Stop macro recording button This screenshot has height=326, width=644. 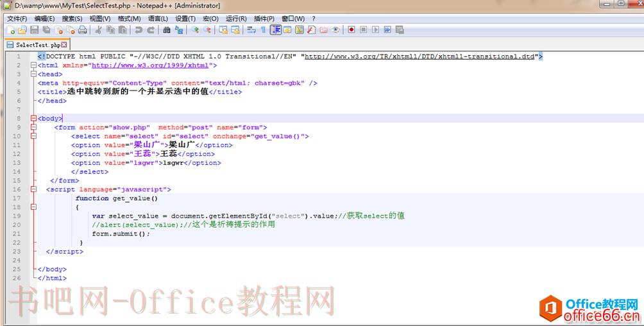[x=364, y=30]
